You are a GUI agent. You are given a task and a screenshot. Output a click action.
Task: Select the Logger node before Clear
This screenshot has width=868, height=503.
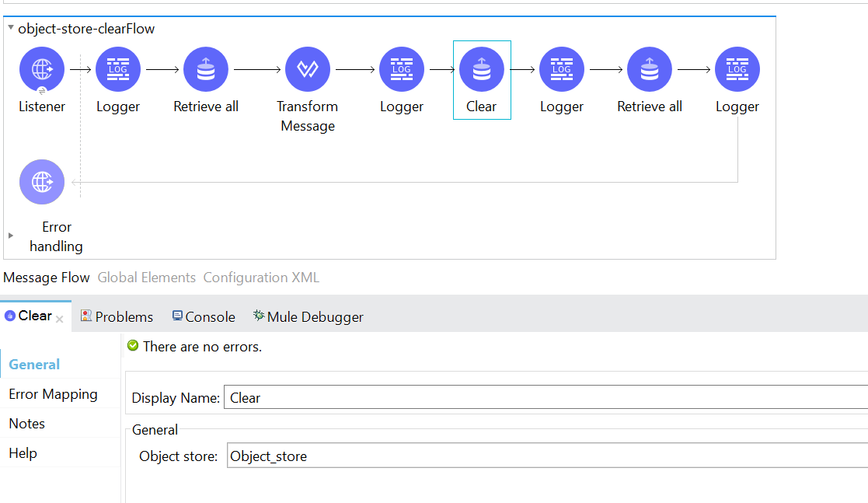coord(402,69)
